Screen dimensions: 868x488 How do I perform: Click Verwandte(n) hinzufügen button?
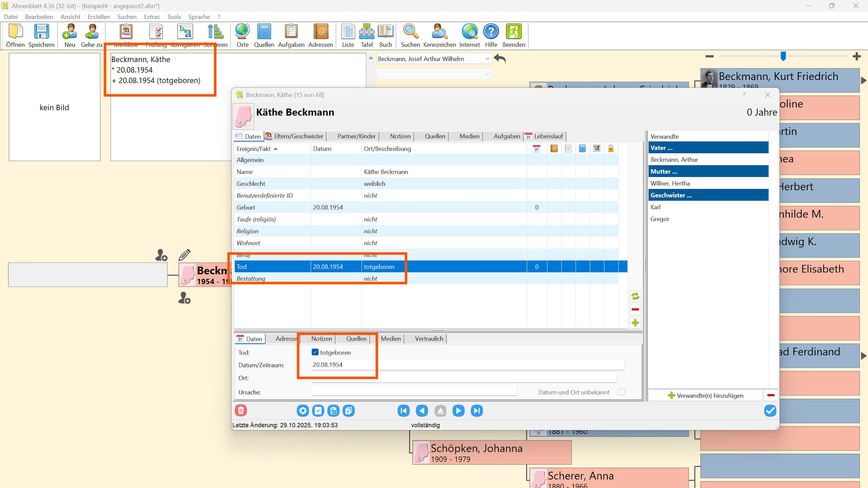pyautogui.click(x=706, y=395)
